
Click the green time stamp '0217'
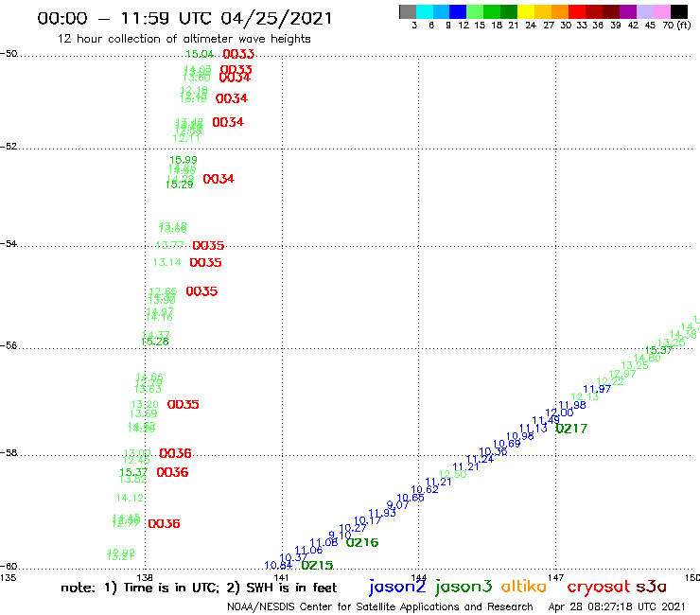(x=571, y=429)
